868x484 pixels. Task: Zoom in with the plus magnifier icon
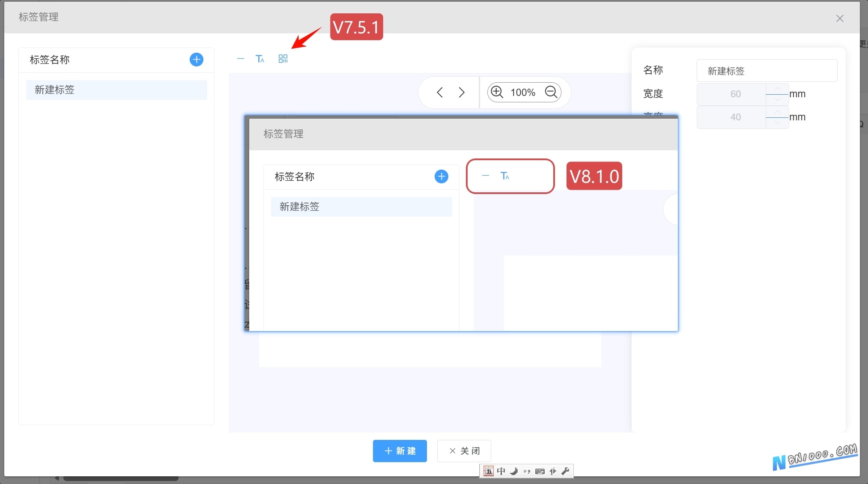click(497, 92)
